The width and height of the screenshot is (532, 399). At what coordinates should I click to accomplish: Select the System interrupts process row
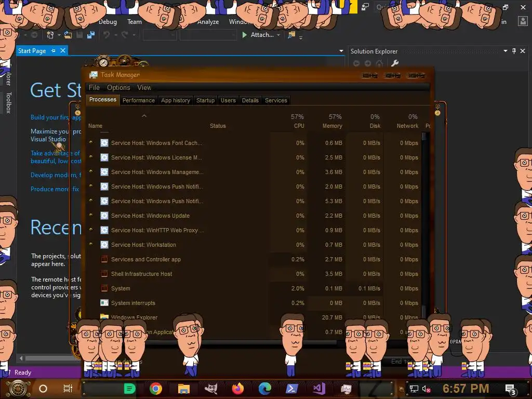click(254, 303)
